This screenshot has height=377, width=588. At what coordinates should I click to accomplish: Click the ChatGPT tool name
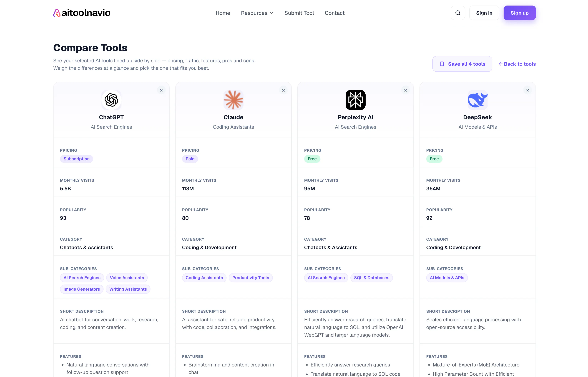pos(111,117)
